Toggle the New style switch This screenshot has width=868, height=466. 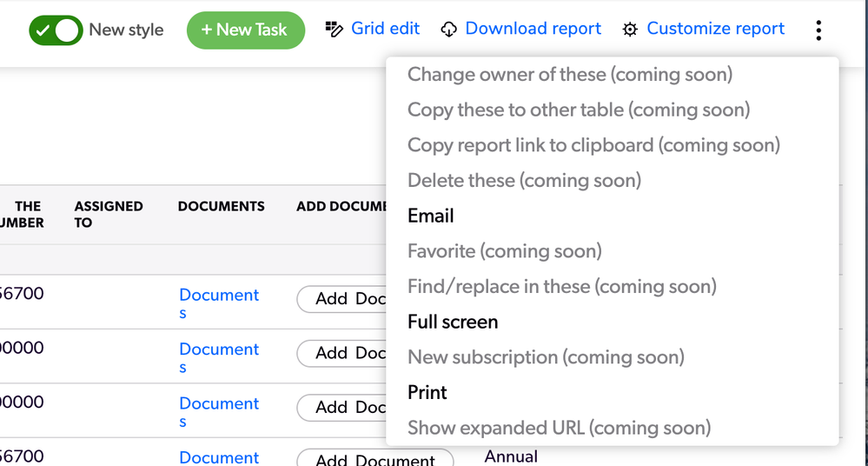click(x=56, y=30)
